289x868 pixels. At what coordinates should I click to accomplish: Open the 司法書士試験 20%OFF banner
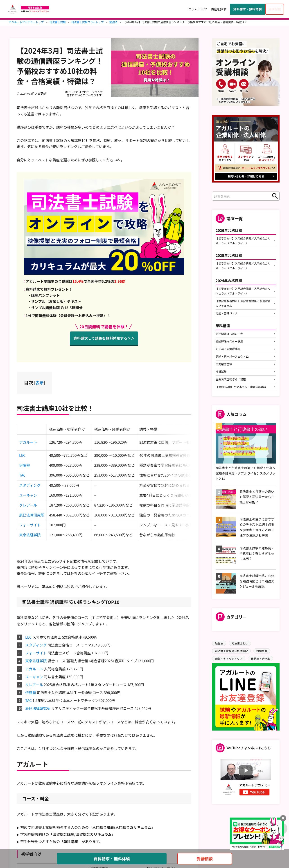click(x=104, y=227)
